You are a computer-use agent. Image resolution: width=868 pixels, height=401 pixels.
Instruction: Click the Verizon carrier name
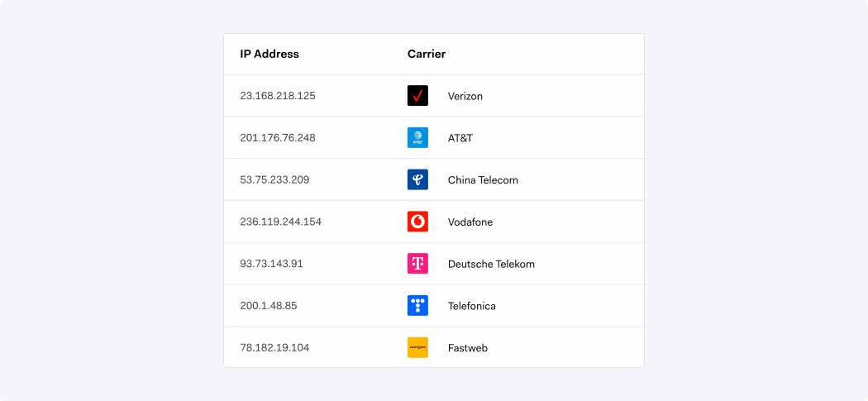point(465,97)
